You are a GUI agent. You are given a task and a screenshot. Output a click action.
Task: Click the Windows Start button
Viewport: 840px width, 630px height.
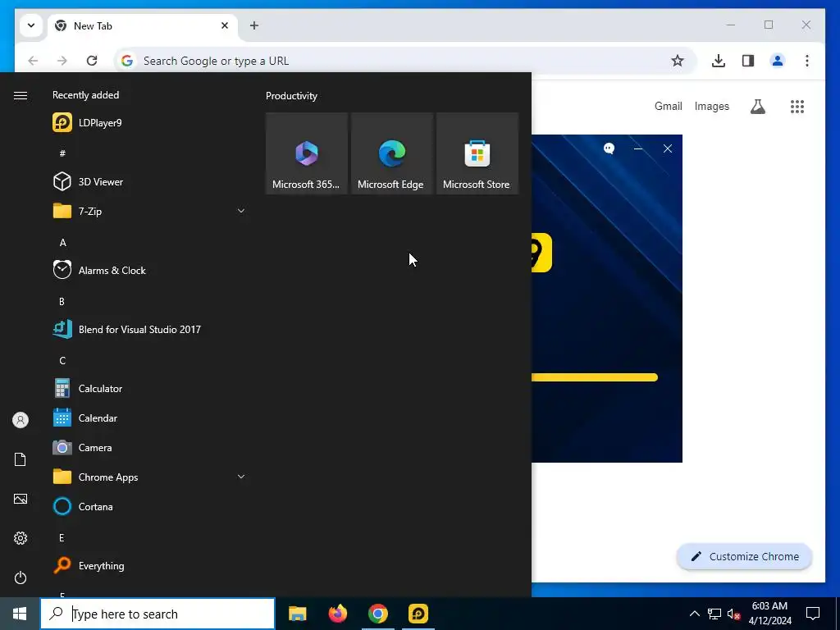click(20, 614)
